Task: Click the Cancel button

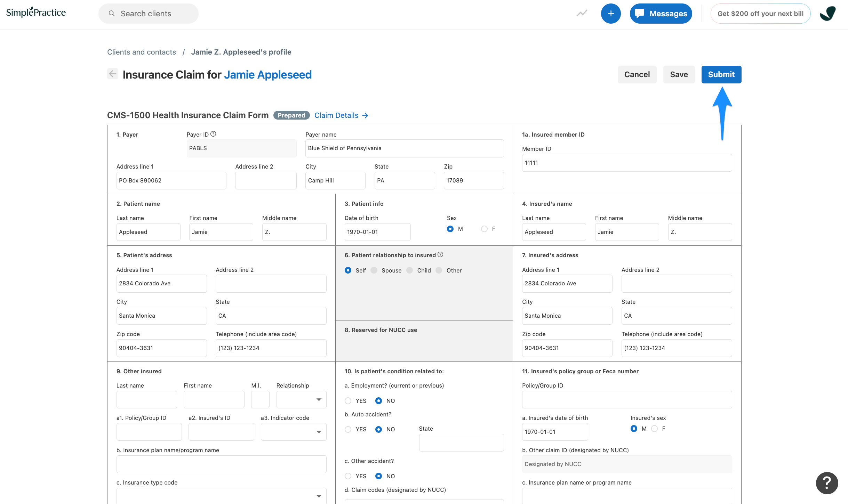Action: (637, 74)
